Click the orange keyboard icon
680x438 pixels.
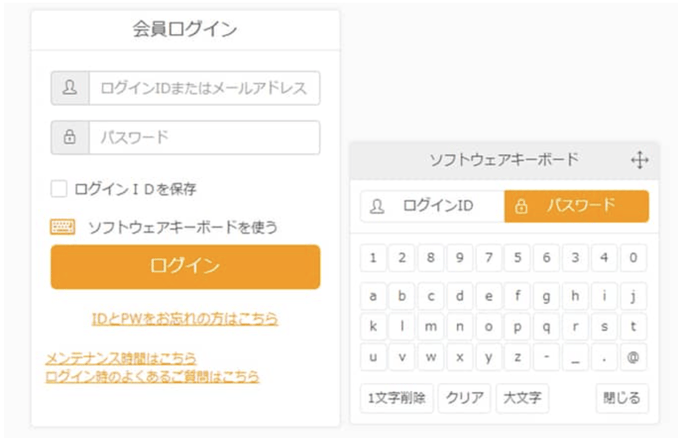pos(62,227)
